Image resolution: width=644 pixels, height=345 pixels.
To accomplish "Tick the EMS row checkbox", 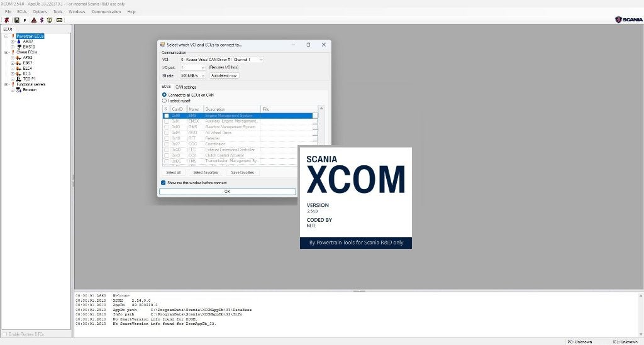I will pyautogui.click(x=166, y=116).
